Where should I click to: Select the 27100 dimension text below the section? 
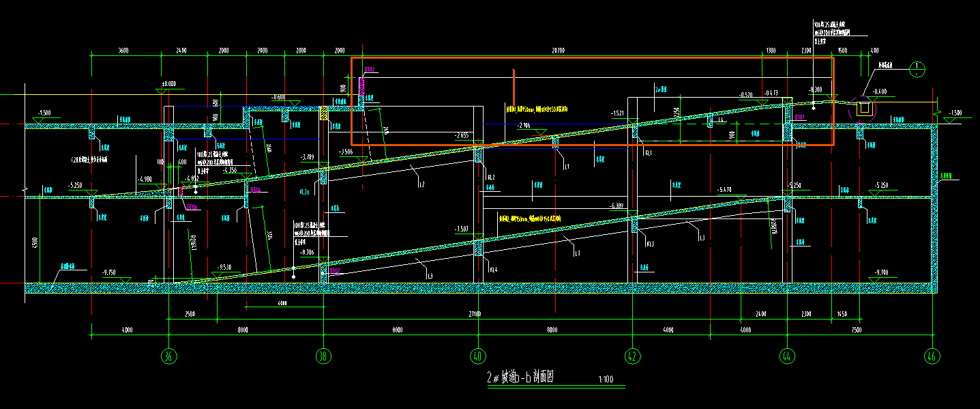(475, 314)
